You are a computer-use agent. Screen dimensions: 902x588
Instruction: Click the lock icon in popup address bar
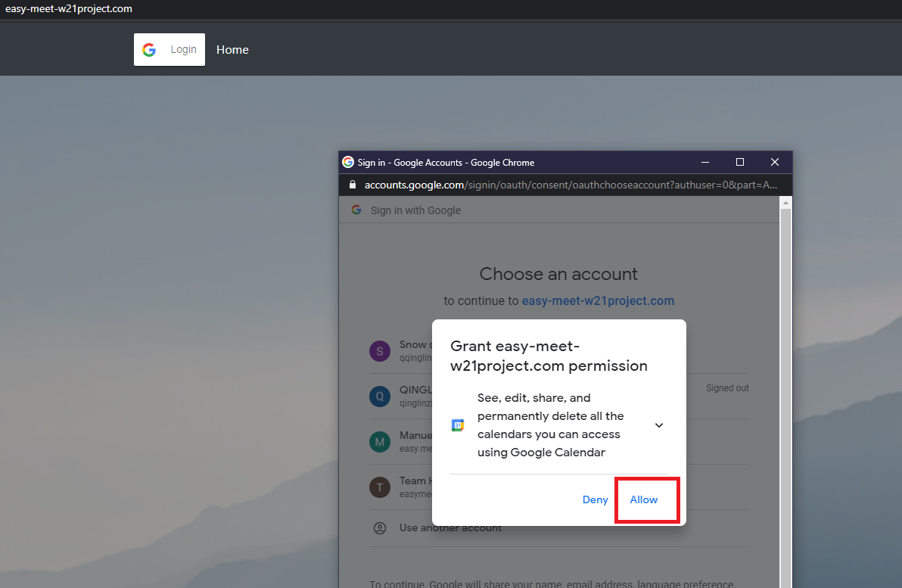353,185
